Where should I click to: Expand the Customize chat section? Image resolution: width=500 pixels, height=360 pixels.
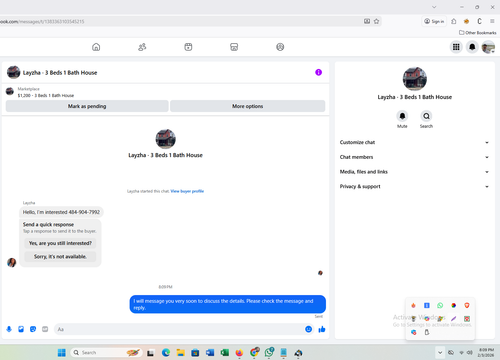(x=414, y=142)
